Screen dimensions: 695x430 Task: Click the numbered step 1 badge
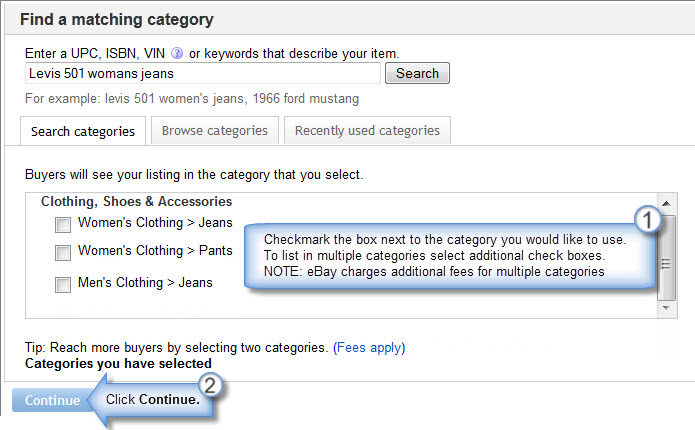click(647, 220)
